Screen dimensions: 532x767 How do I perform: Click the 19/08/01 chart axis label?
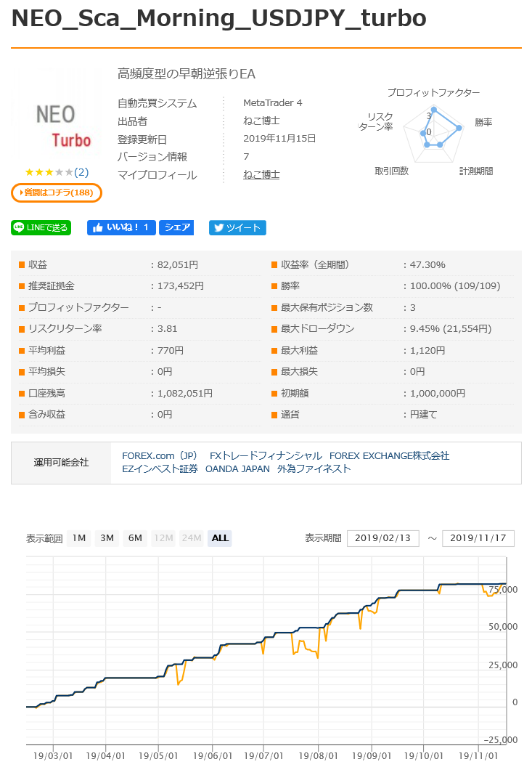click(319, 756)
